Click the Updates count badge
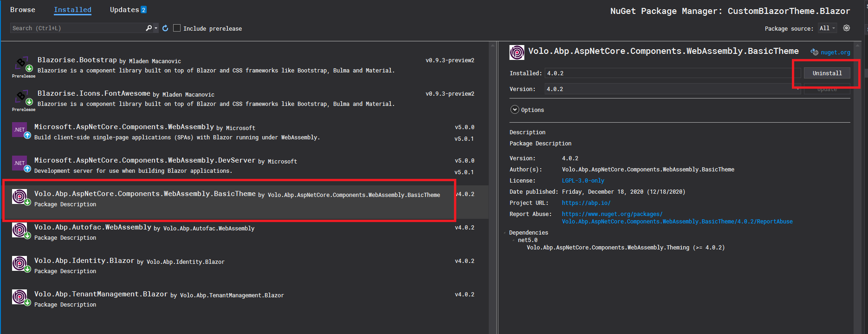The width and height of the screenshot is (868, 334). [x=143, y=10]
